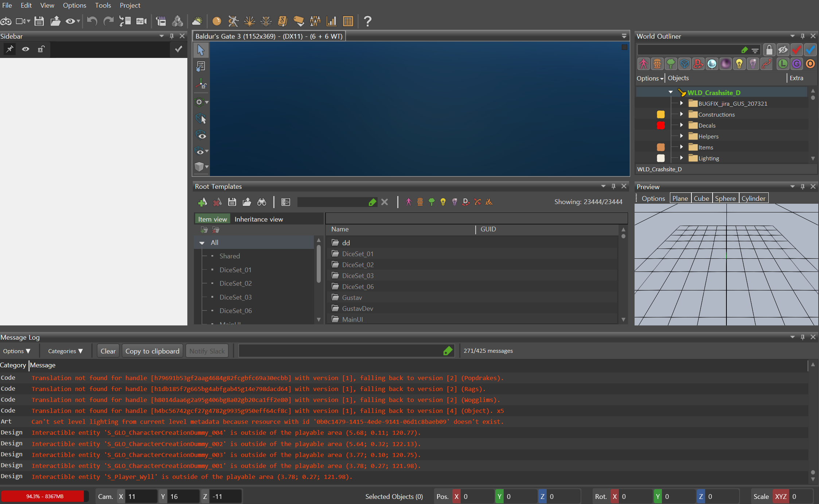Click the Copy to clipboard button
Viewport: 819px width, 504px height.
pos(152,351)
